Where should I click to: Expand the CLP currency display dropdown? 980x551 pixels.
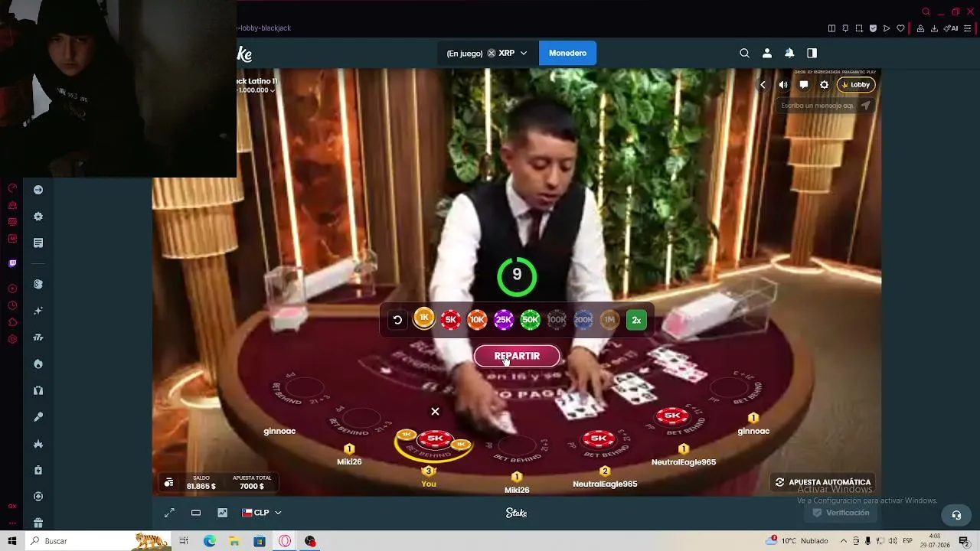262,513
